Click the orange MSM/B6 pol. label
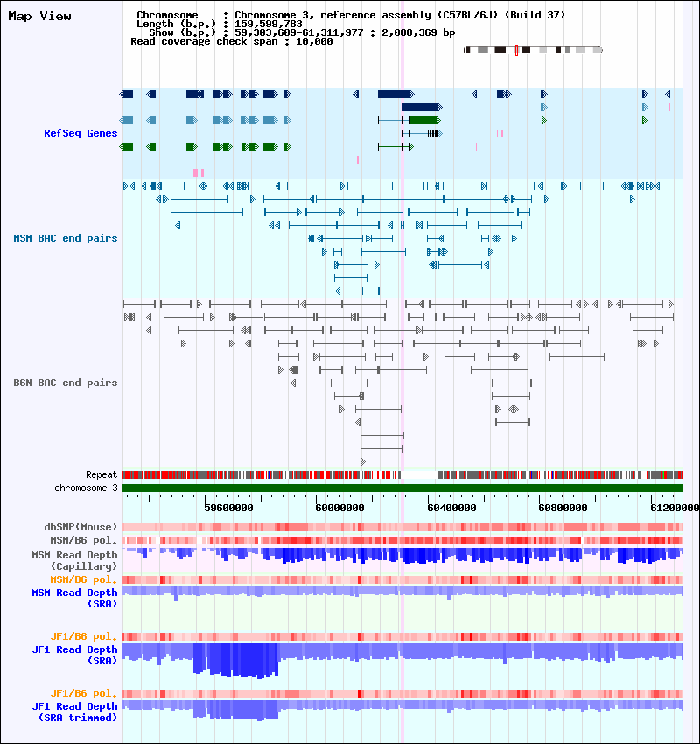 point(83,579)
